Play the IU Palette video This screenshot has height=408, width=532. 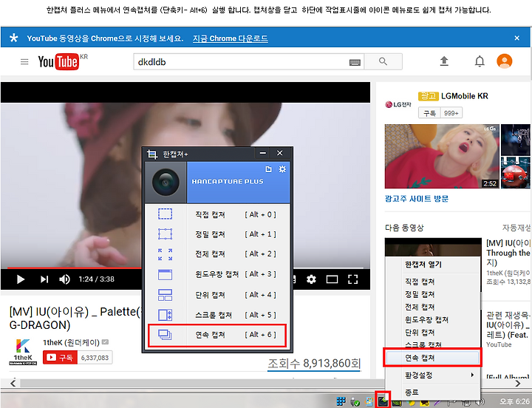click(x=21, y=279)
